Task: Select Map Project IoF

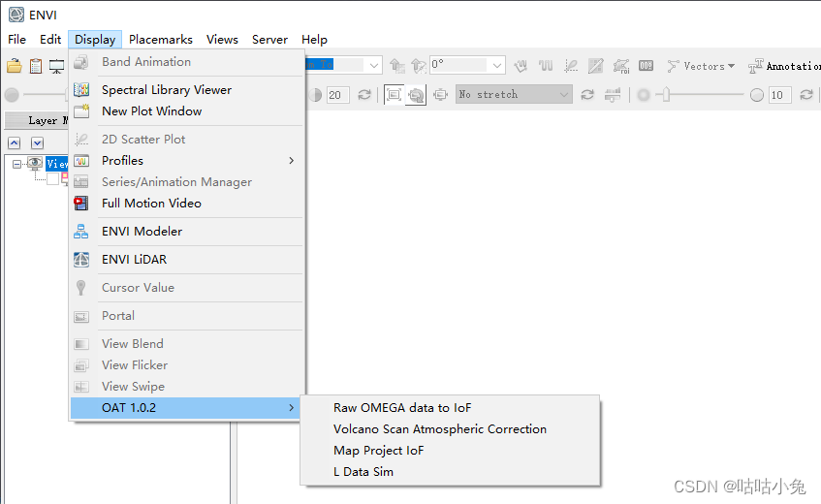Action: (451, 451)
